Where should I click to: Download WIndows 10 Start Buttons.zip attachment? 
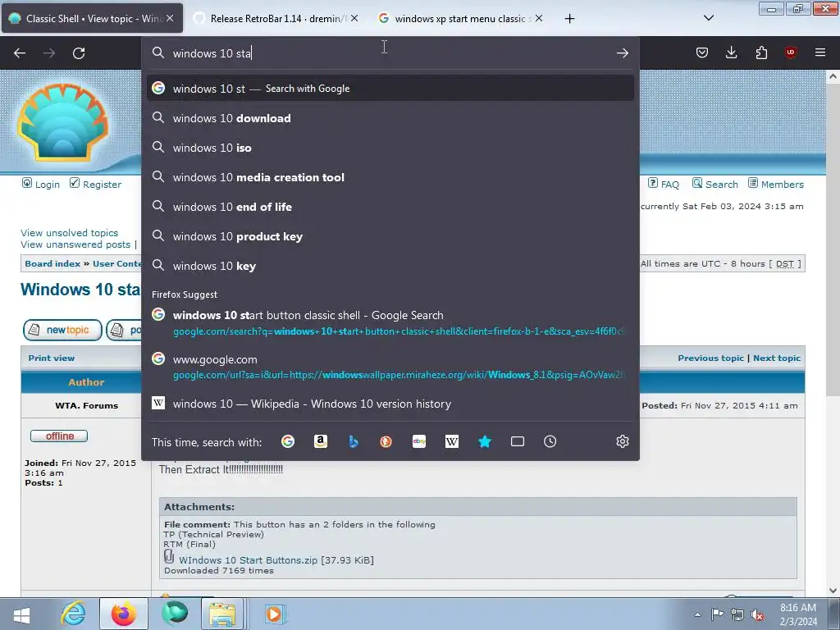coord(248,559)
